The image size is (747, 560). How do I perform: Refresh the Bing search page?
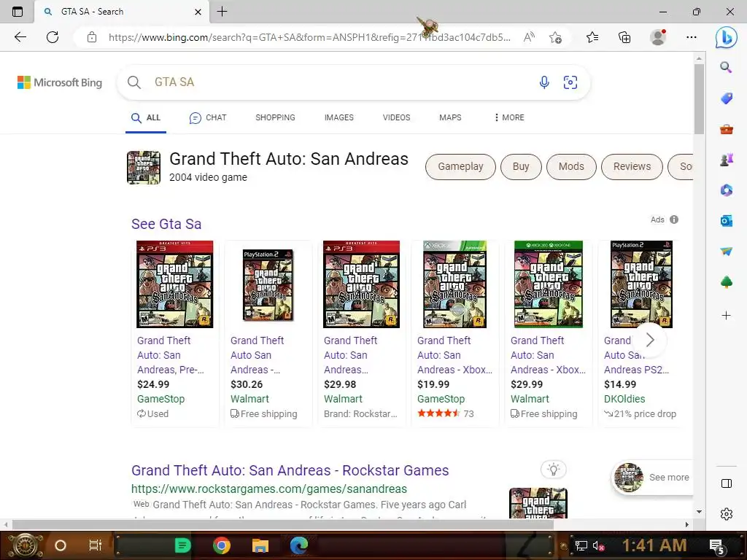53,37
